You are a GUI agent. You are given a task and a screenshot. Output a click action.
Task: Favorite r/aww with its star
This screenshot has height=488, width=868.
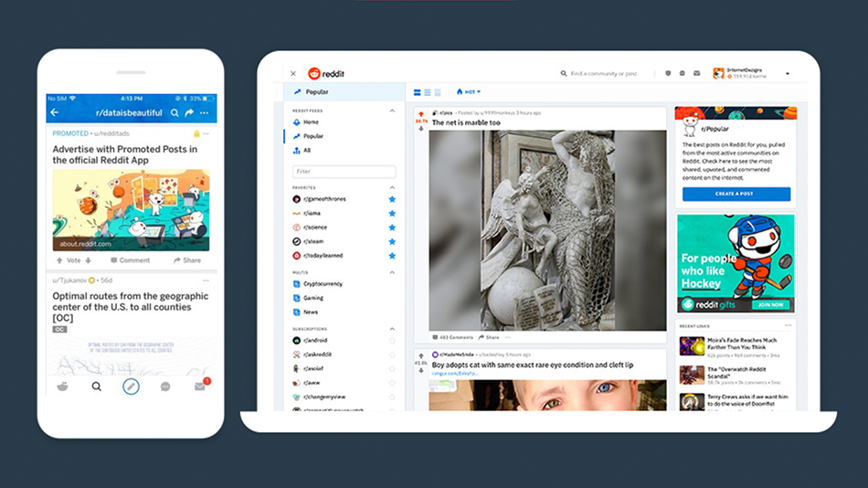392,383
